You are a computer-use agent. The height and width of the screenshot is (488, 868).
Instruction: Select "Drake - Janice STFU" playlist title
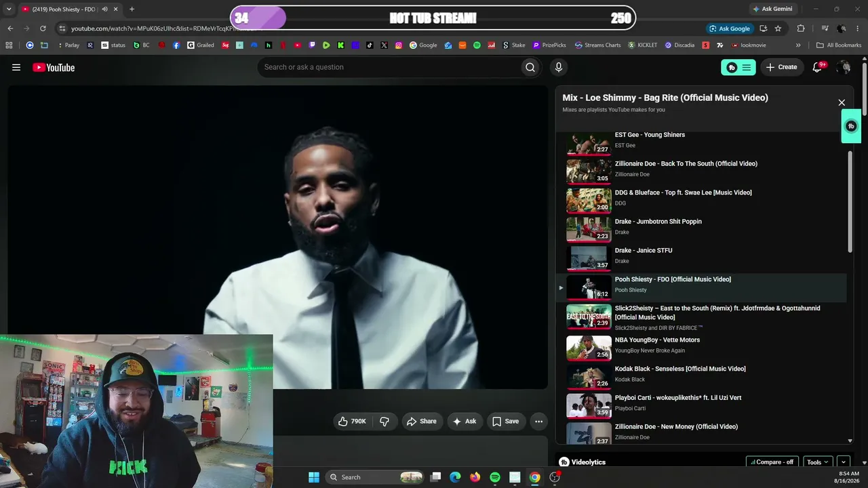pyautogui.click(x=644, y=250)
